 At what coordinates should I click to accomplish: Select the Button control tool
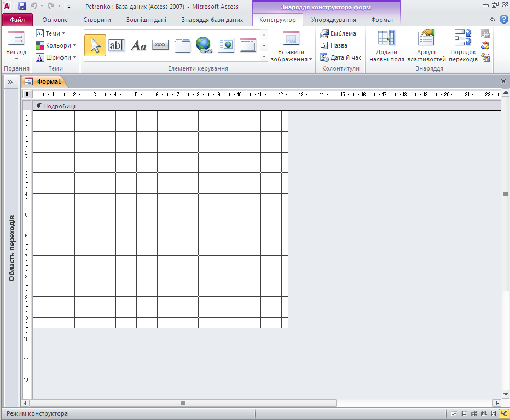point(160,45)
